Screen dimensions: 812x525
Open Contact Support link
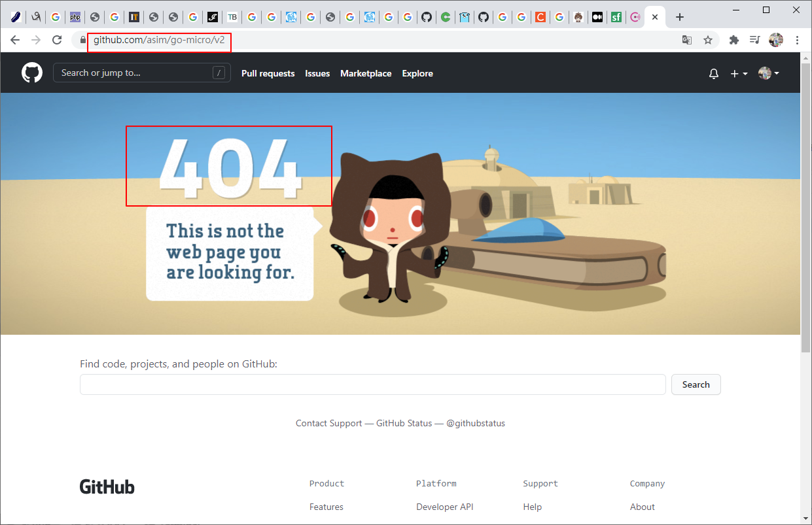point(328,423)
